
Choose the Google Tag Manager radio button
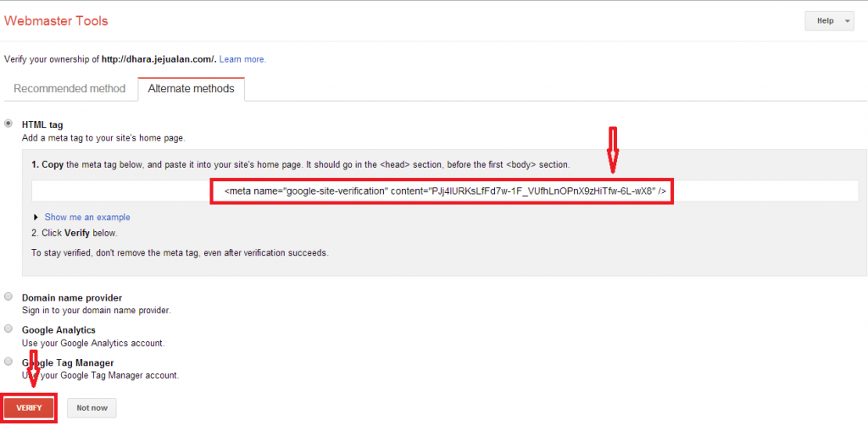pyautogui.click(x=8, y=362)
